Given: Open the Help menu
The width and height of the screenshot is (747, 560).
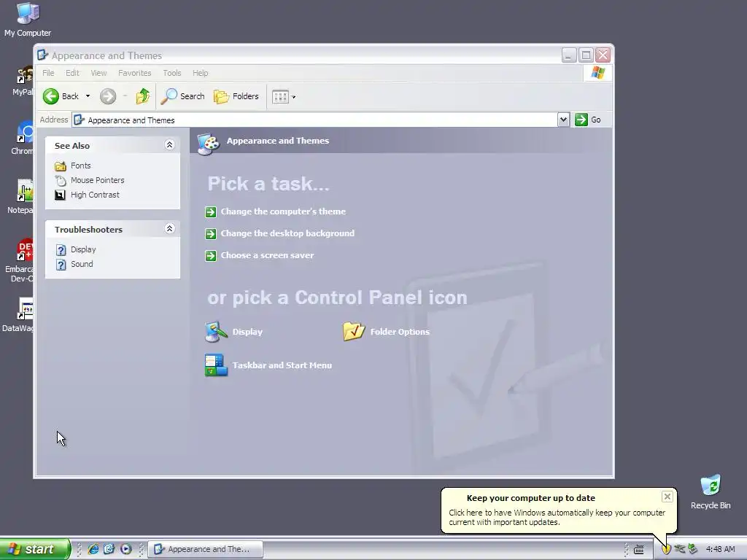Looking at the screenshot, I should (x=200, y=73).
